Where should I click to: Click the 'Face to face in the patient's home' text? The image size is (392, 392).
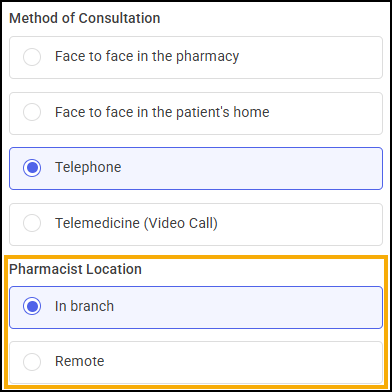162,112
